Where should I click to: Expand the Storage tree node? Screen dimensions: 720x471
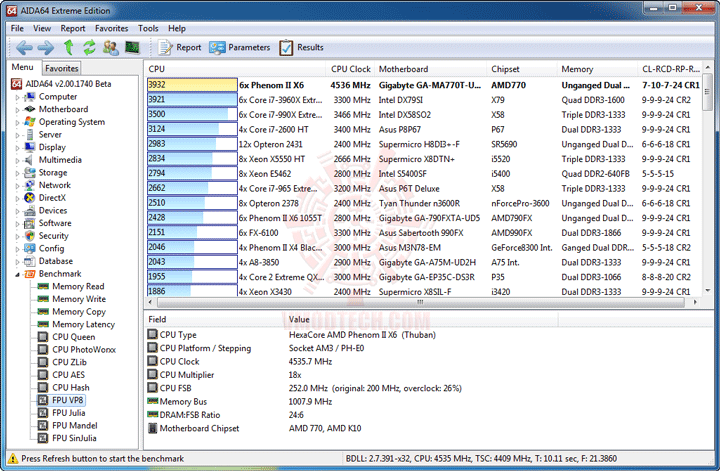17,173
